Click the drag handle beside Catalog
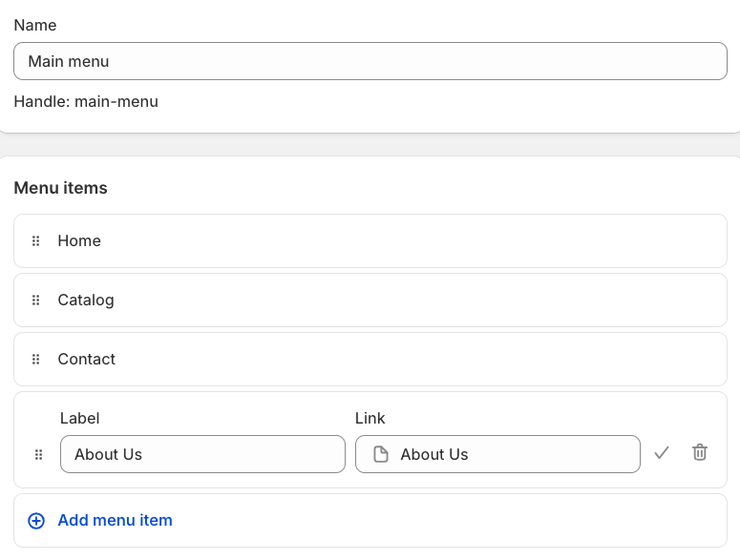 pos(36,300)
